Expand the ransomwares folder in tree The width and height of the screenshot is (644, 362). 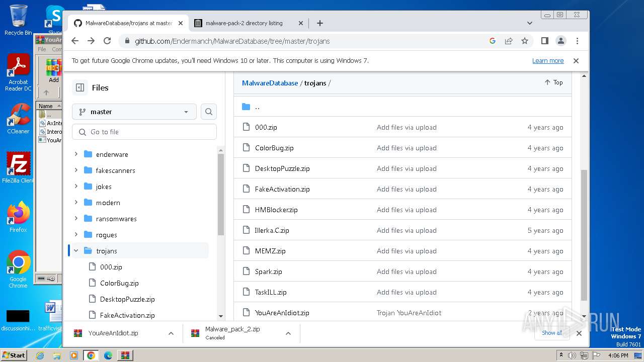[76, 219]
